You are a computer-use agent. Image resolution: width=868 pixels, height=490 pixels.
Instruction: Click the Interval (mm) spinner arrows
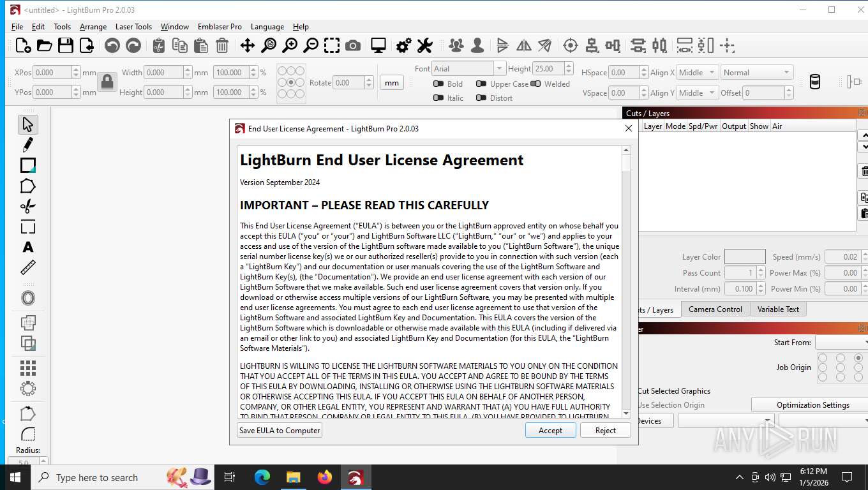tap(759, 288)
